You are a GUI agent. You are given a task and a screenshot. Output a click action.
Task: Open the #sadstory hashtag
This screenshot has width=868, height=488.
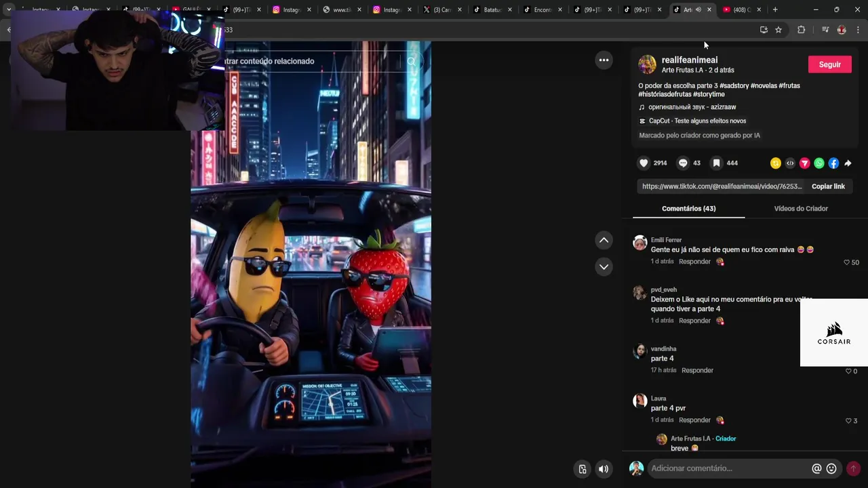(734, 86)
